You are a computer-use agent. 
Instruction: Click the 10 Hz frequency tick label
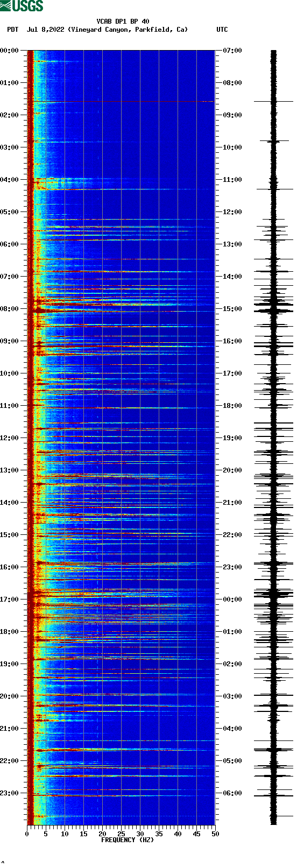[65, 834]
